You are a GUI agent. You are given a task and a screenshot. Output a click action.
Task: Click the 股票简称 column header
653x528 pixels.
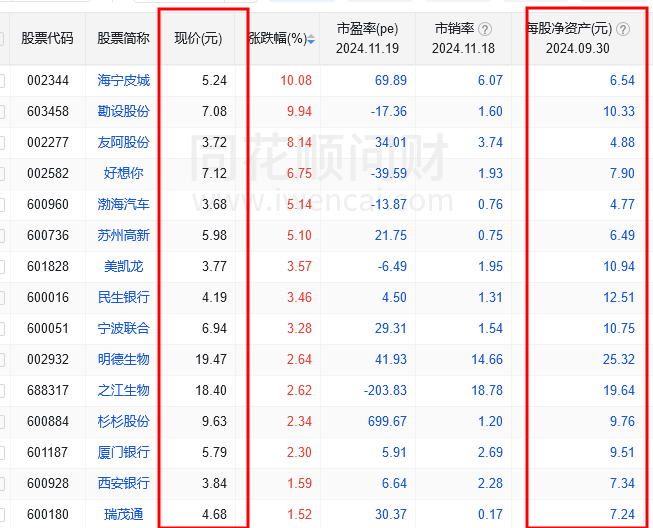(123, 39)
